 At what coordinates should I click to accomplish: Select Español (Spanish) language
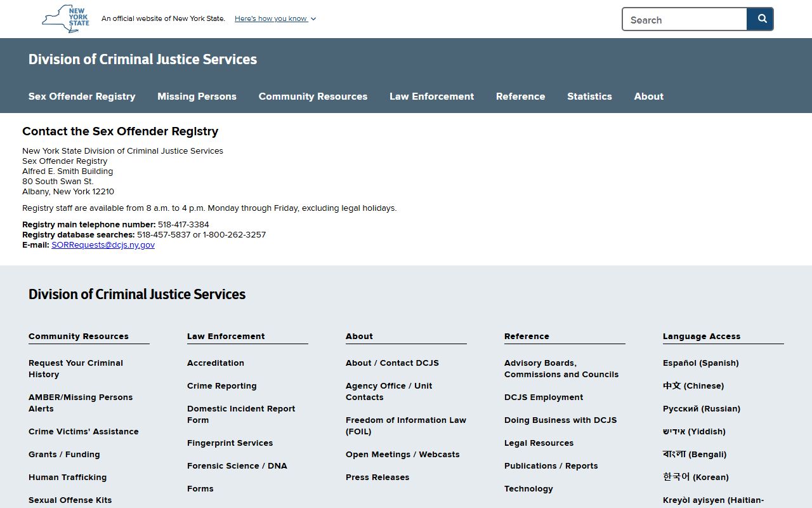tap(700, 363)
